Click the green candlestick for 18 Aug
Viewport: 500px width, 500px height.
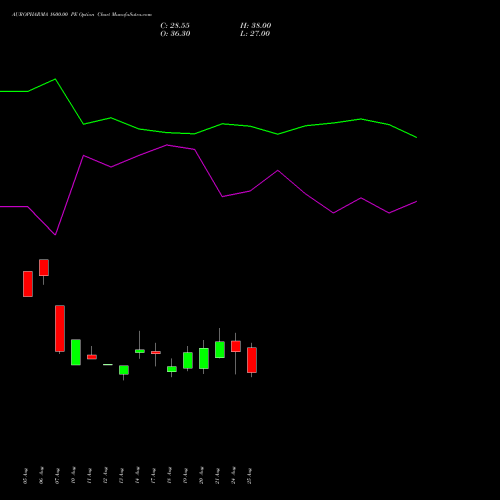172,369
